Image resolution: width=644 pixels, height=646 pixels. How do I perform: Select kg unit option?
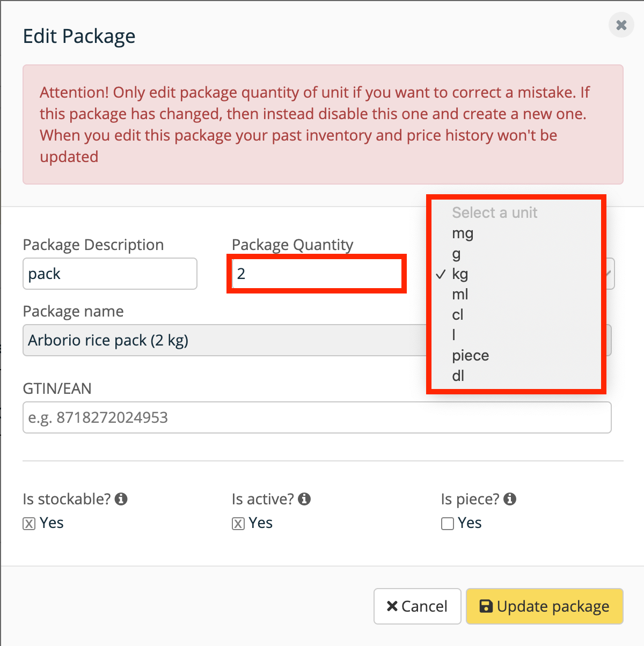point(460,274)
